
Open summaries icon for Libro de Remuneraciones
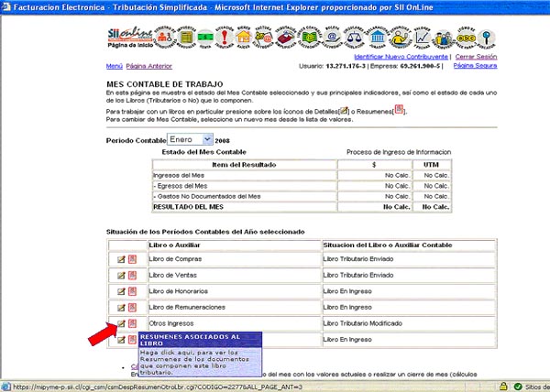[132, 308]
